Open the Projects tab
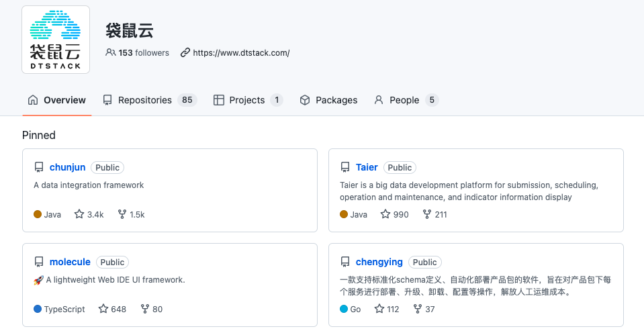The image size is (644, 333). (248, 100)
